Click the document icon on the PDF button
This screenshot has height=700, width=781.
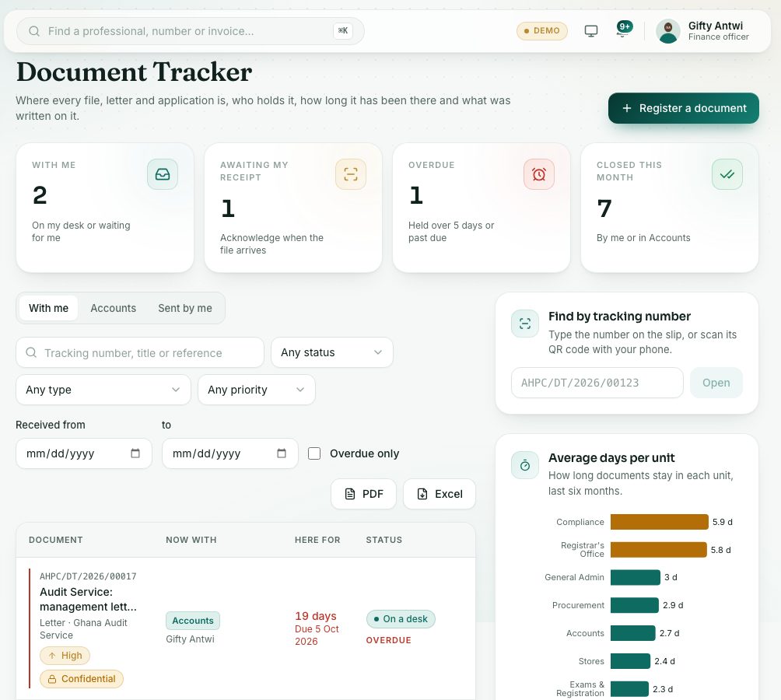350,494
